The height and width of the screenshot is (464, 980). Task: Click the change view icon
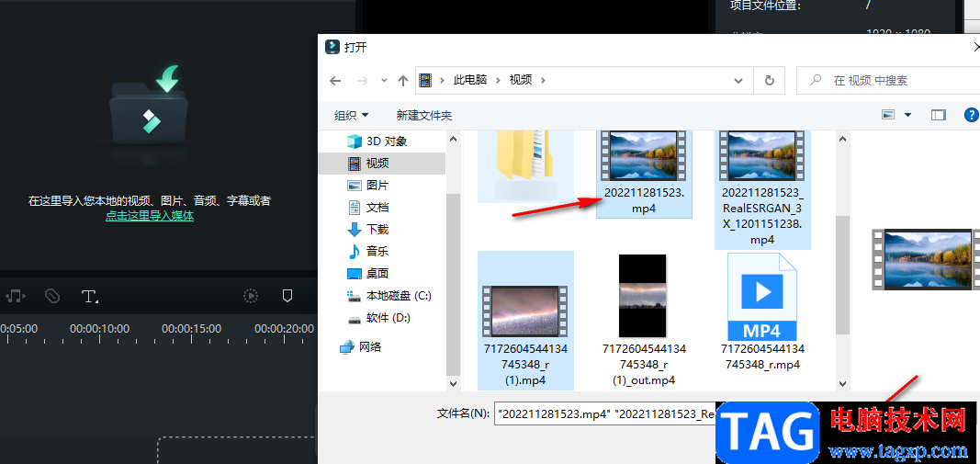(888, 115)
